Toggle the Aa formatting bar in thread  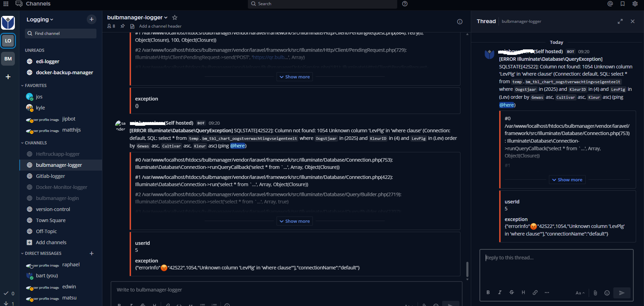(580, 293)
